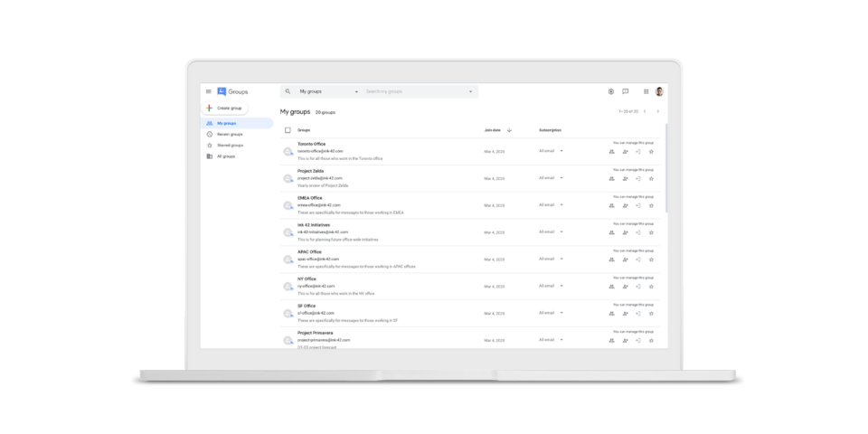Open the SF Office group
The height and width of the screenshot is (434, 868).
point(307,306)
